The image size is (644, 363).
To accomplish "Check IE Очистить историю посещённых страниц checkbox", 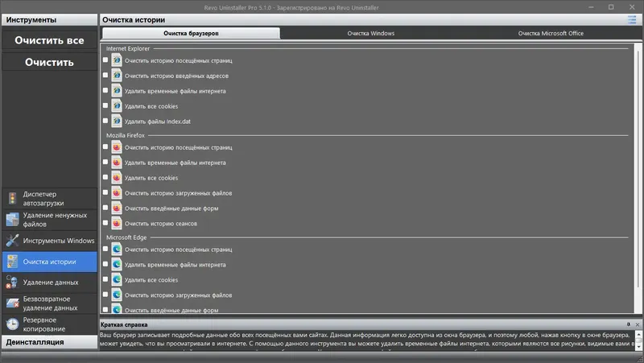I will [x=105, y=60].
